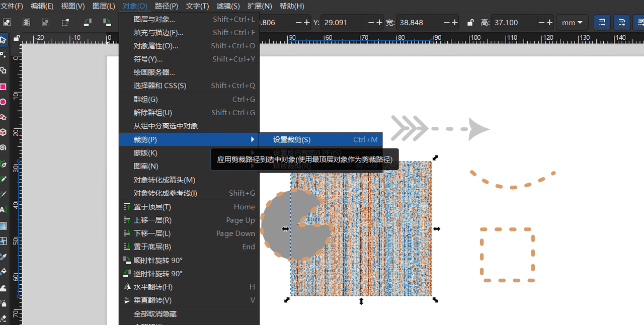Rotate selection clockwise via toolbar icon

tap(107, 22)
